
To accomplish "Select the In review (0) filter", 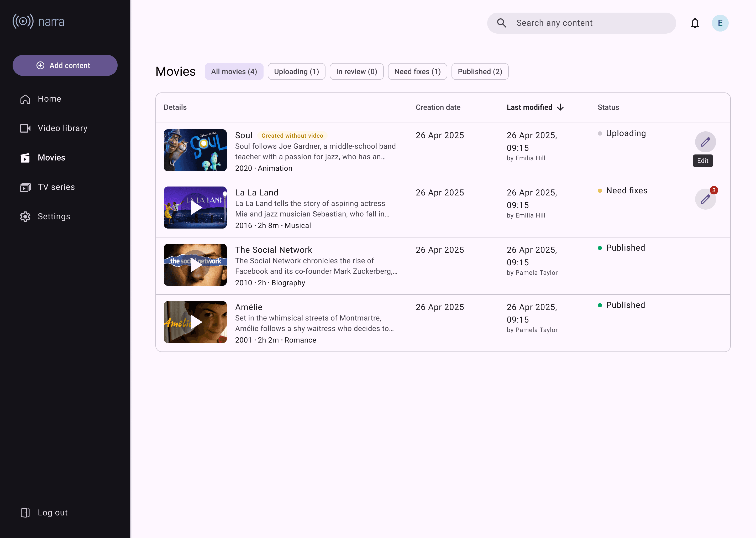I will (x=356, y=71).
